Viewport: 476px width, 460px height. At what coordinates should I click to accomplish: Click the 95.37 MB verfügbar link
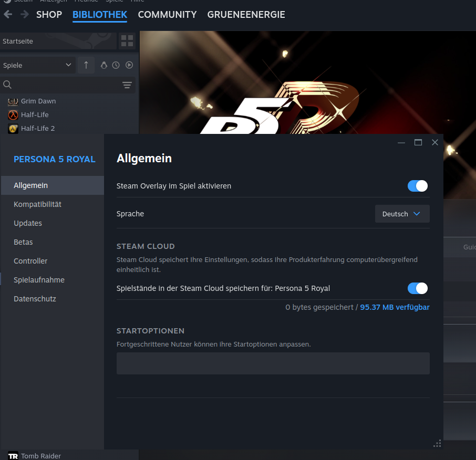pyautogui.click(x=395, y=307)
